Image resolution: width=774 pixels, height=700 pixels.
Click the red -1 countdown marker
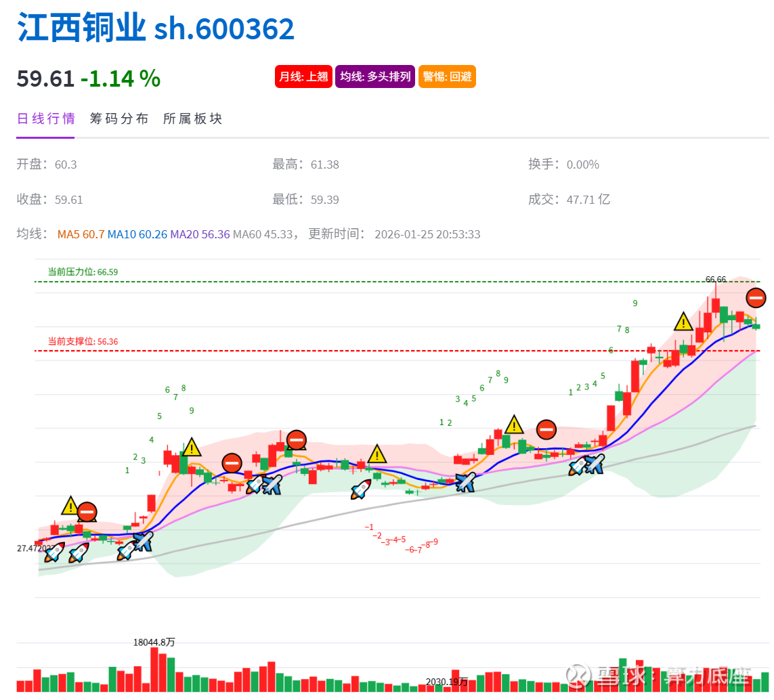[369, 527]
